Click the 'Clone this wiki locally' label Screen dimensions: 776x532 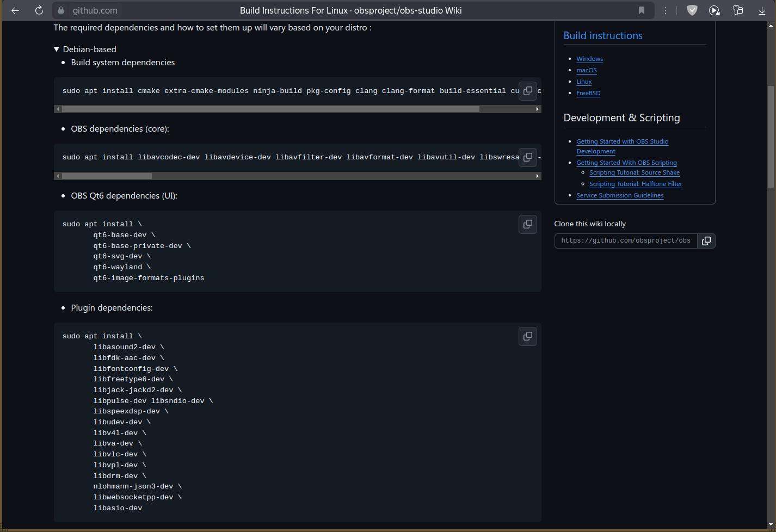tap(590, 224)
